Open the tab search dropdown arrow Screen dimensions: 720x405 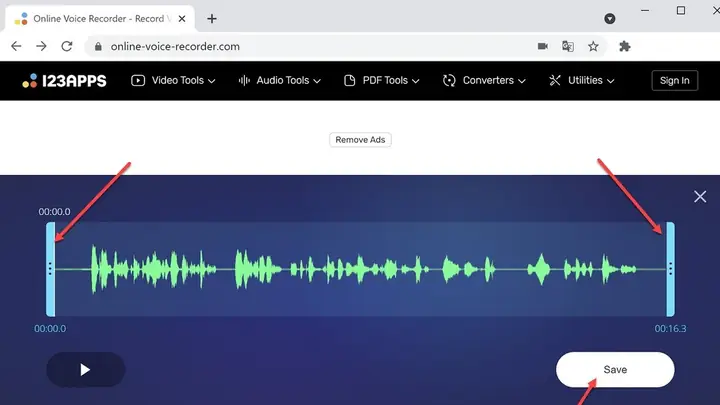click(610, 19)
